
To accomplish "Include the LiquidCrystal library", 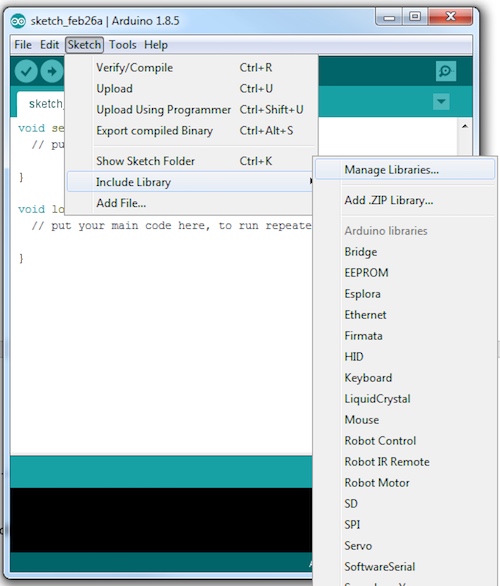I will tap(405, 399).
